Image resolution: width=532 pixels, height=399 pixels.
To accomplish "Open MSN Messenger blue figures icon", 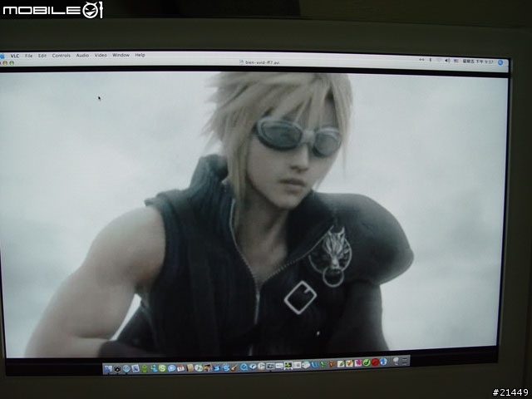I will [x=154, y=368].
